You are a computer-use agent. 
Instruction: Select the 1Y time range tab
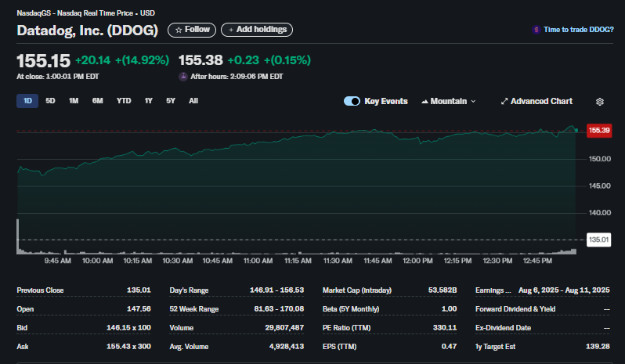click(x=149, y=101)
